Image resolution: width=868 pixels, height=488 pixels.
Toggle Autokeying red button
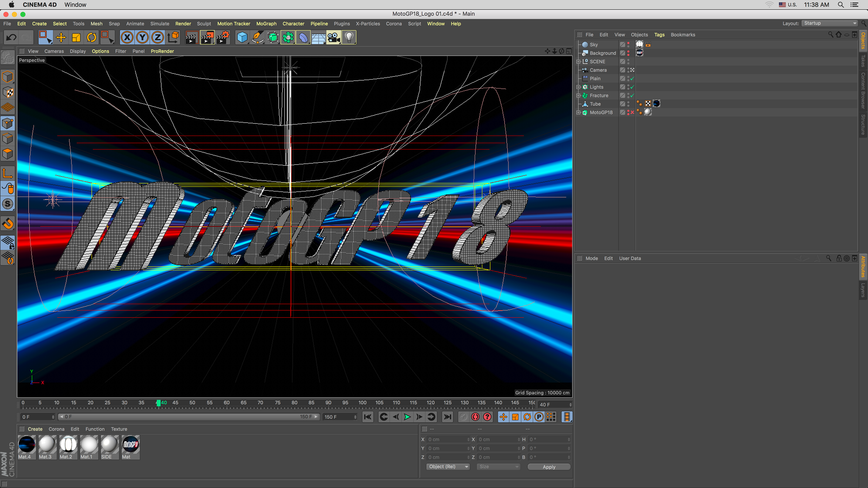pos(475,417)
